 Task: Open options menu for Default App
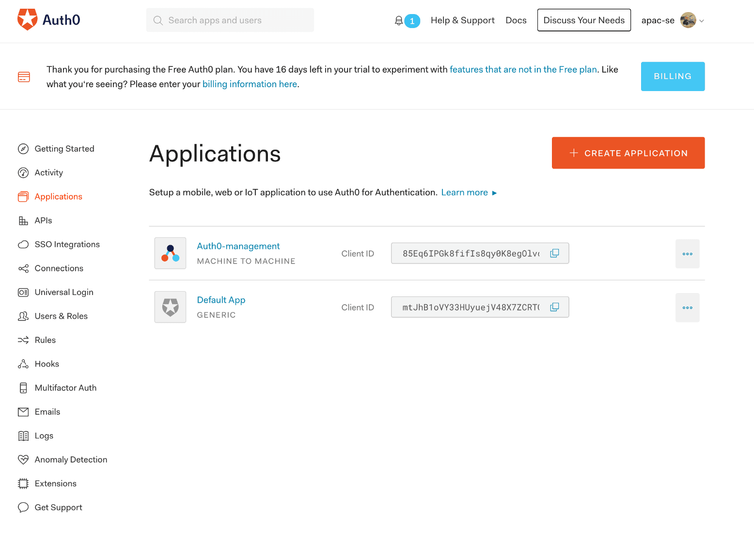pyautogui.click(x=687, y=308)
